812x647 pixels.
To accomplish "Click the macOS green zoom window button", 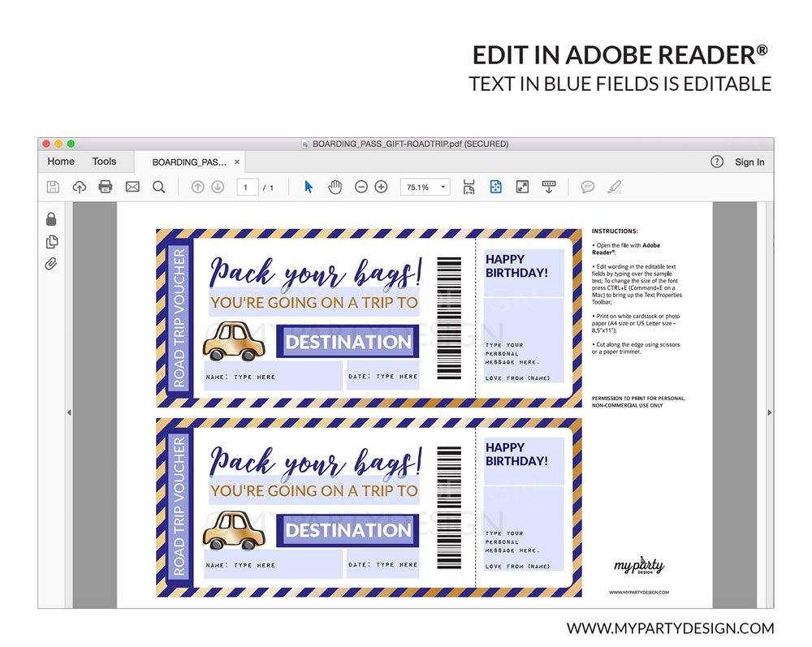I will coord(71,144).
